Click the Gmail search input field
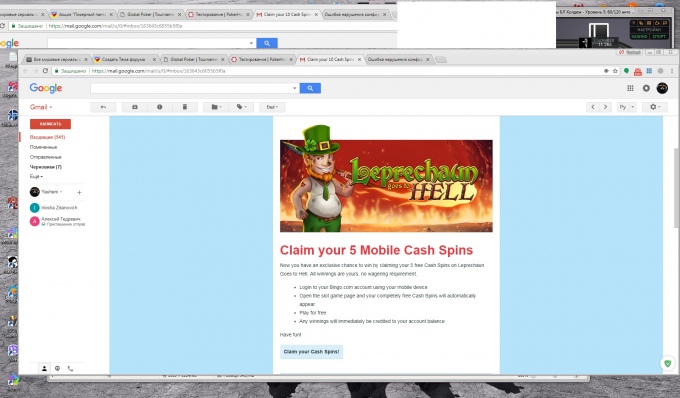 (x=191, y=88)
